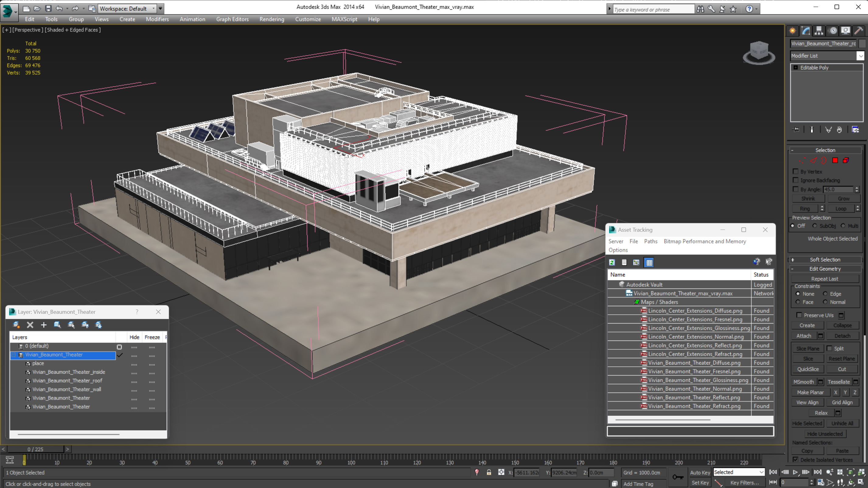This screenshot has height=488, width=868.
Task: Open the MAXScript menu
Action: pyautogui.click(x=344, y=19)
